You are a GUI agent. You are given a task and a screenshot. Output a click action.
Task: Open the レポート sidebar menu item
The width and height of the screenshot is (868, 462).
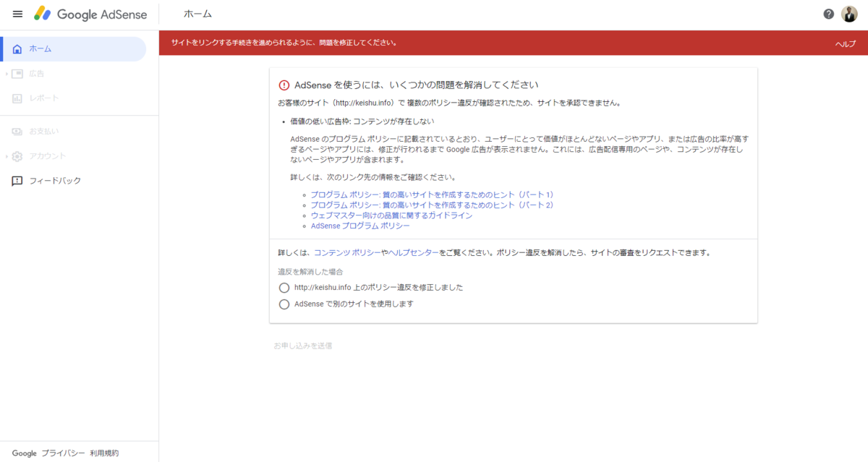coord(73,98)
